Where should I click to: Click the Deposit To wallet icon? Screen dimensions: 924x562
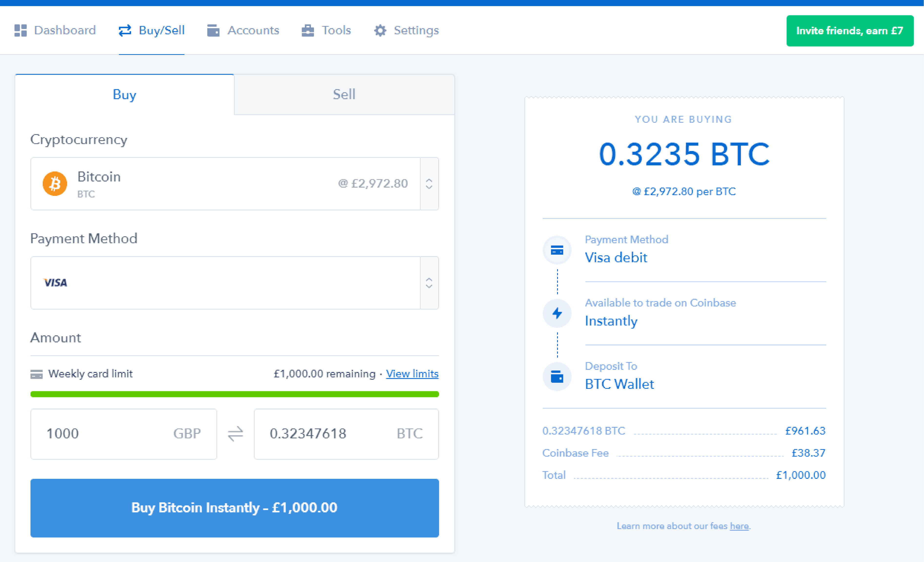(557, 376)
